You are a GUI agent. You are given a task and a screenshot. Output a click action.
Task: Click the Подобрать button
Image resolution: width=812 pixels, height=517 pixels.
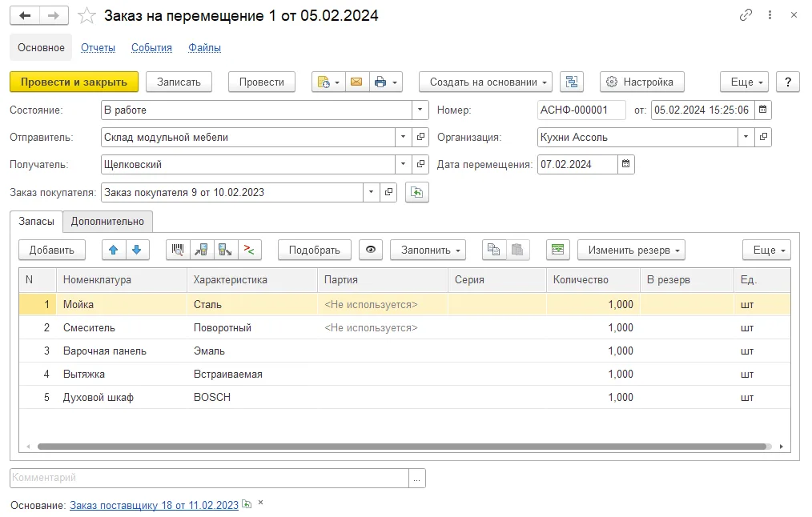315,250
